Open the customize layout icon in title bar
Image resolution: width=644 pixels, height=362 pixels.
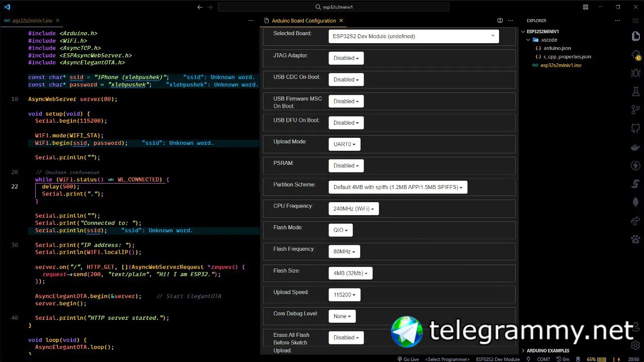(586, 7)
